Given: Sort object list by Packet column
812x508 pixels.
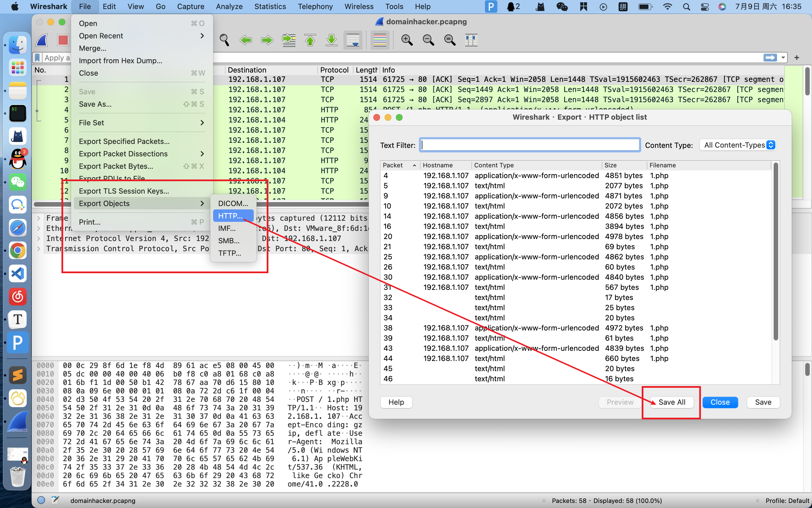Looking at the screenshot, I should click(x=400, y=165).
